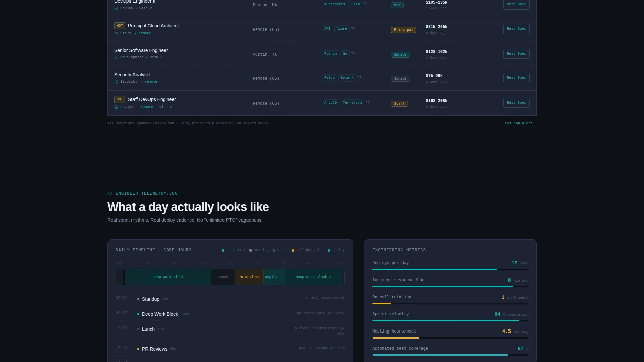
Task: Click the cloud icon under Principal Cloud Architect
Action: 116,34
